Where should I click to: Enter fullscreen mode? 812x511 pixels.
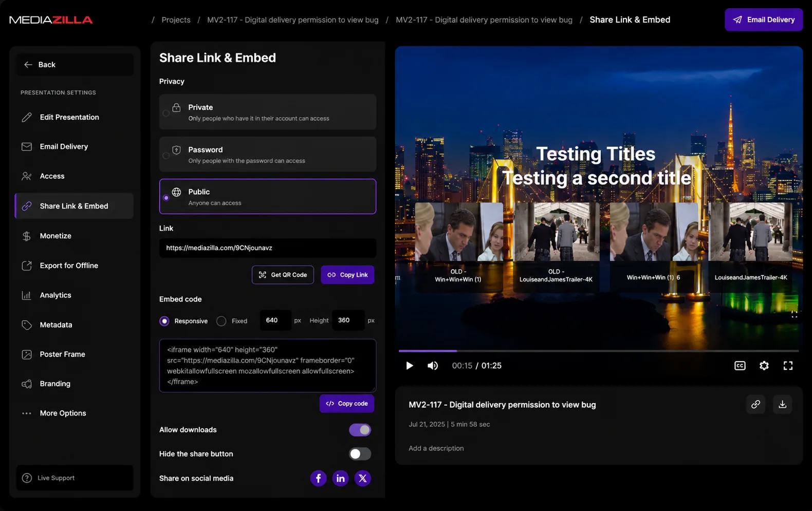coord(788,366)
